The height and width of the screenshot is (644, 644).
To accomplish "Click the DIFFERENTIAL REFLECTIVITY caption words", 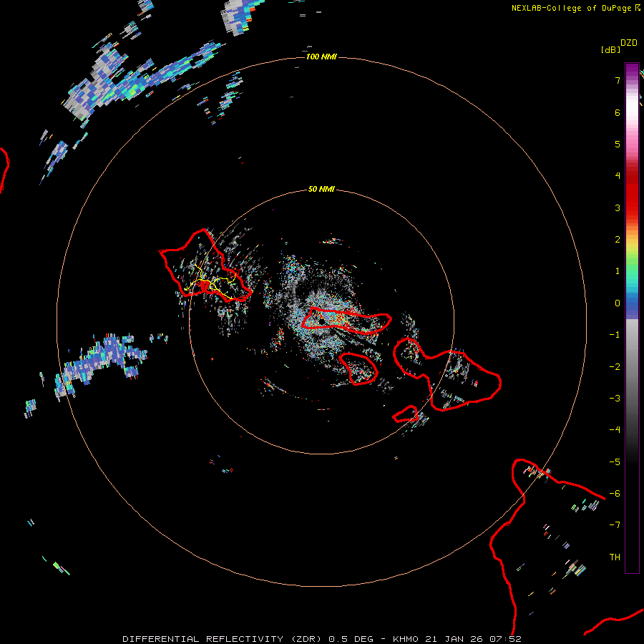I will (203, 639).
